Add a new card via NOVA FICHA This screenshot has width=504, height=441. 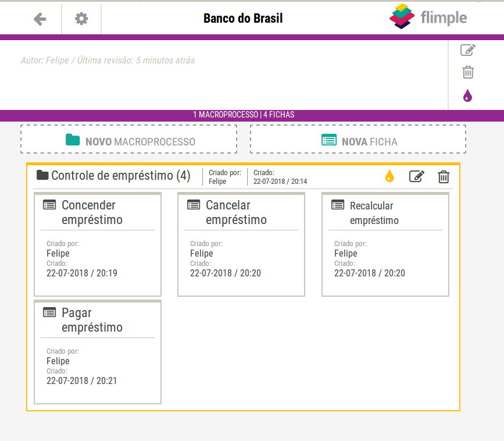(358, 139)
